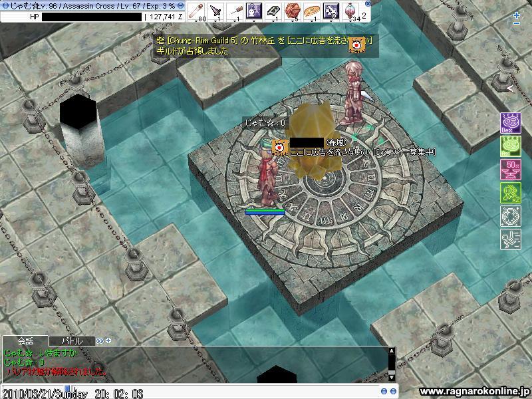Select the dagger weapon in the hotbar
Screen dimensions: 532x399
(x=215, y=11)
